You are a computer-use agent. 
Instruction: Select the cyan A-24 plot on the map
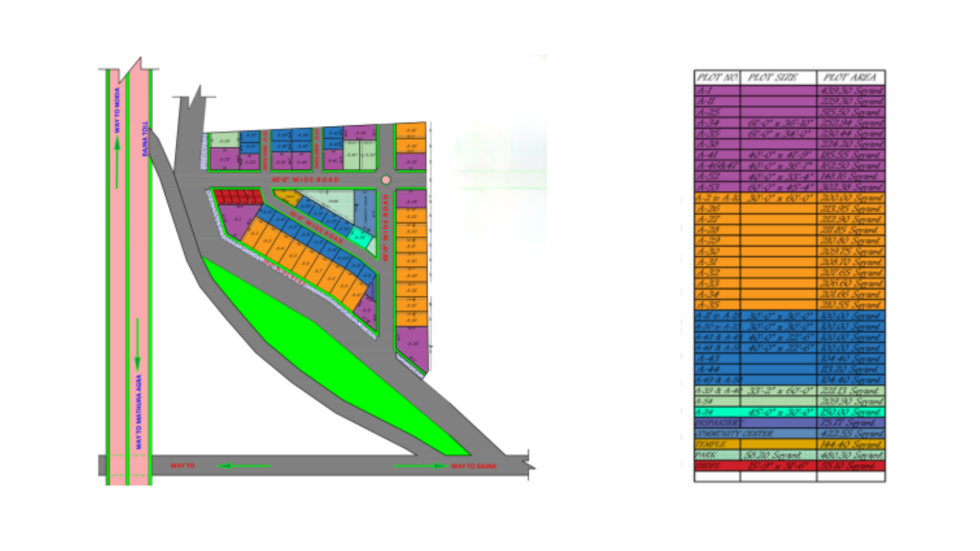(360, 237)
